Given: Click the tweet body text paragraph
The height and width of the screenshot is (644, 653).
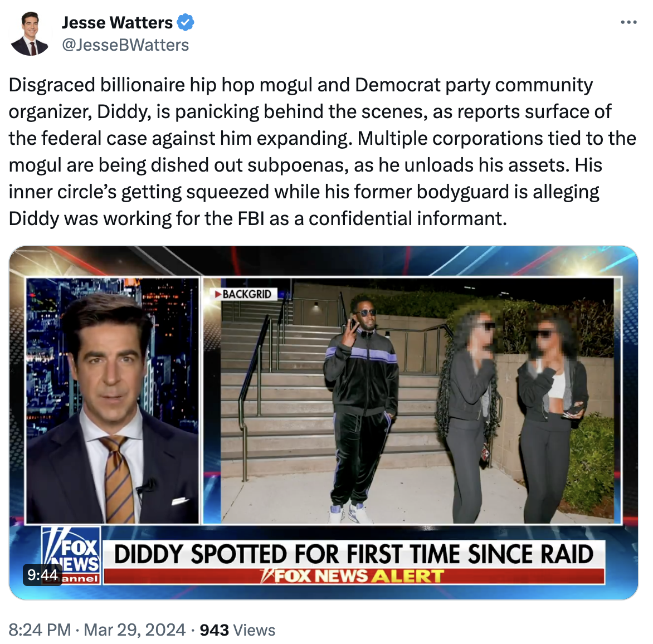Looking at the screenshot, I should pos(323,152).
